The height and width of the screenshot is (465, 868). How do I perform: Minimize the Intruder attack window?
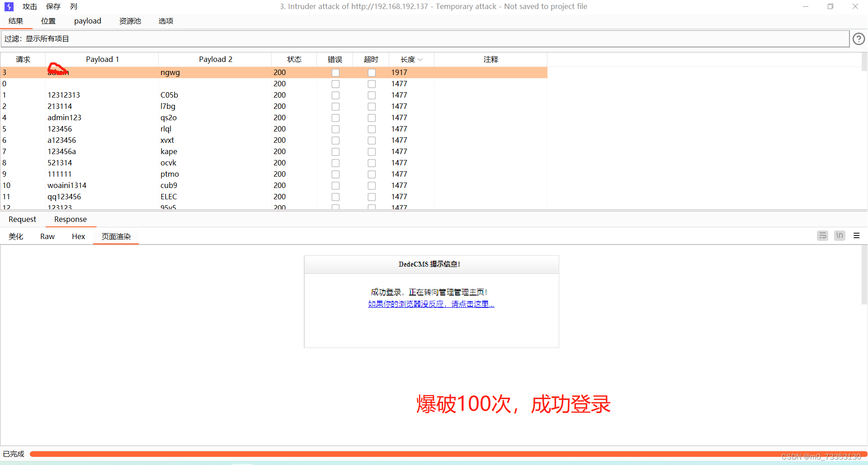pos(806,7)
